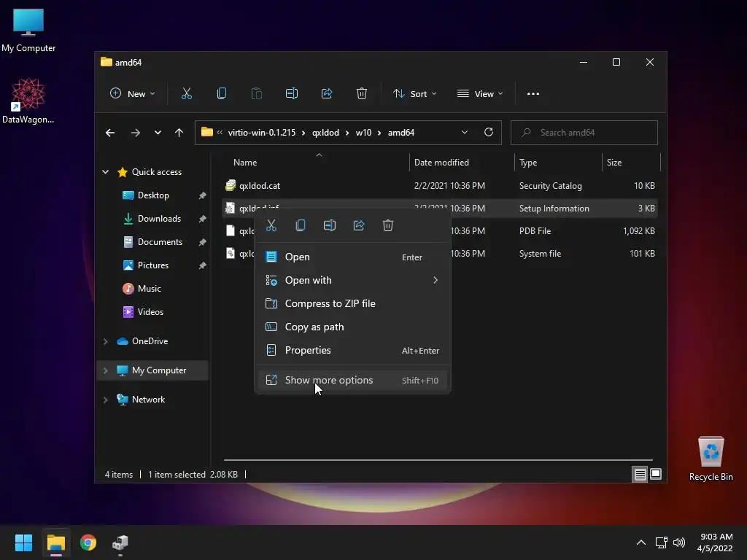Go back with the left arrow button
Image resolution: width=747 pixels, height=560 pixels.
(110, 133)
